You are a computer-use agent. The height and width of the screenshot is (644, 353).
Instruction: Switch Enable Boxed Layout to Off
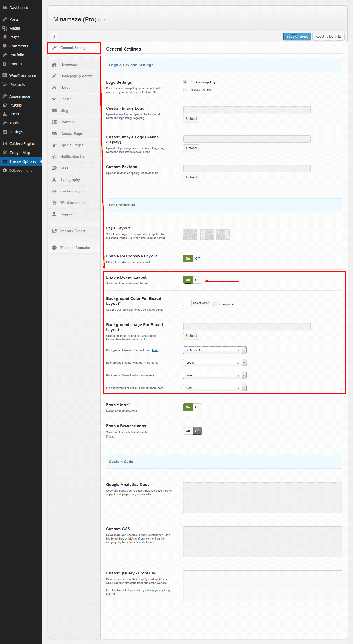(197, 280)
